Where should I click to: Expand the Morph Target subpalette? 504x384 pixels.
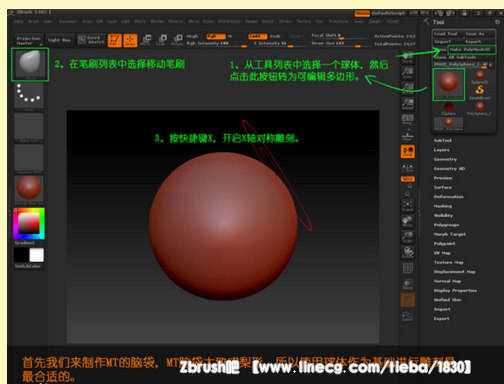[x=450, y=234]
